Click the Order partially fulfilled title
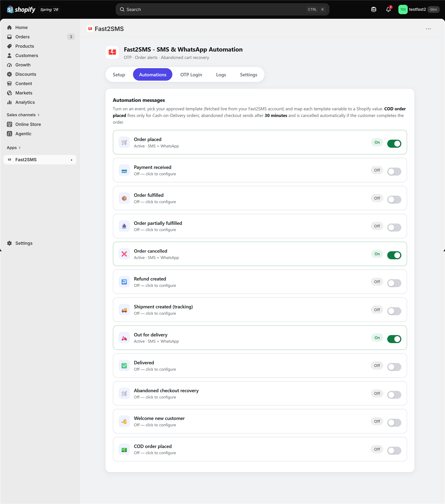This screenshot has width=445, height=504. click(x=158, y=223)
